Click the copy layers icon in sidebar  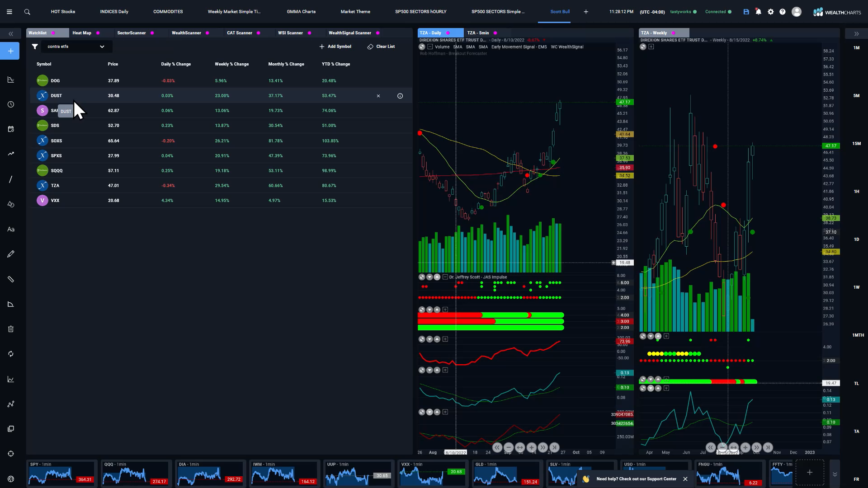pyautogui.click(x=11, y=429)
